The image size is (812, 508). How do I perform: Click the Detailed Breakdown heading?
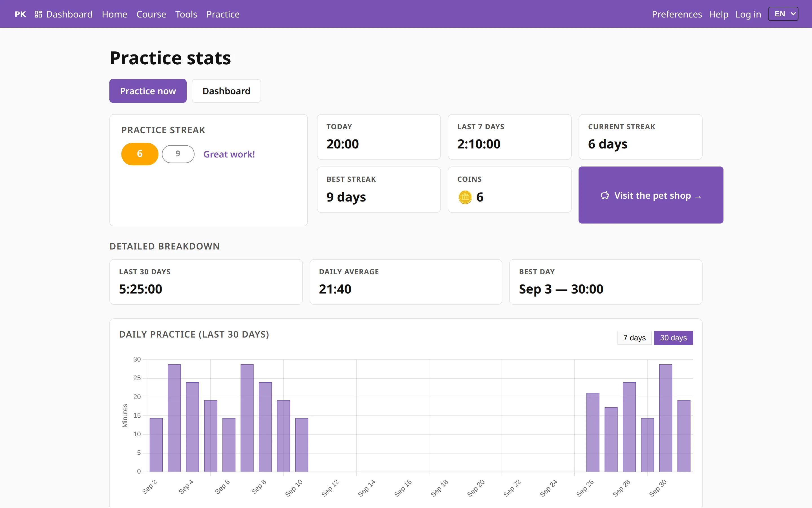coord(164,246)
